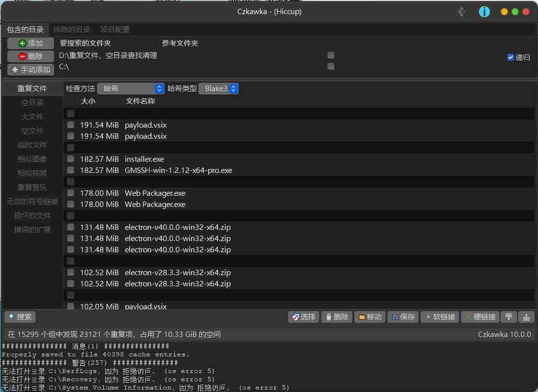
Task: Open the blue info (about) icon
Action: click(x=484, y=12)
